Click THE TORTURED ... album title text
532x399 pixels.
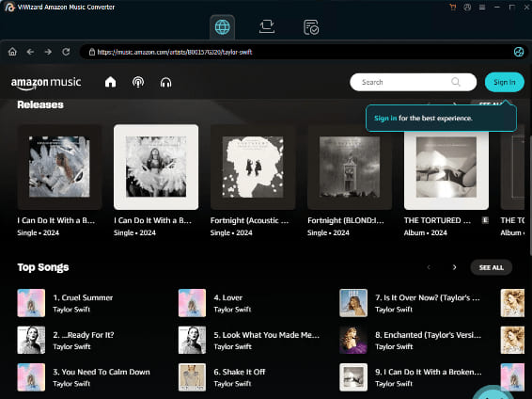pos(437,220)
